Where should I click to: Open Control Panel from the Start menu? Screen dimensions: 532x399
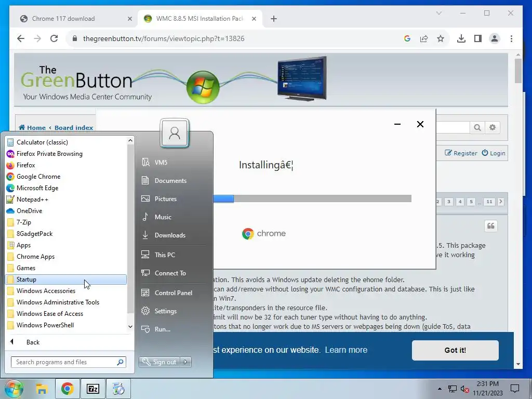tap(173, 293)
